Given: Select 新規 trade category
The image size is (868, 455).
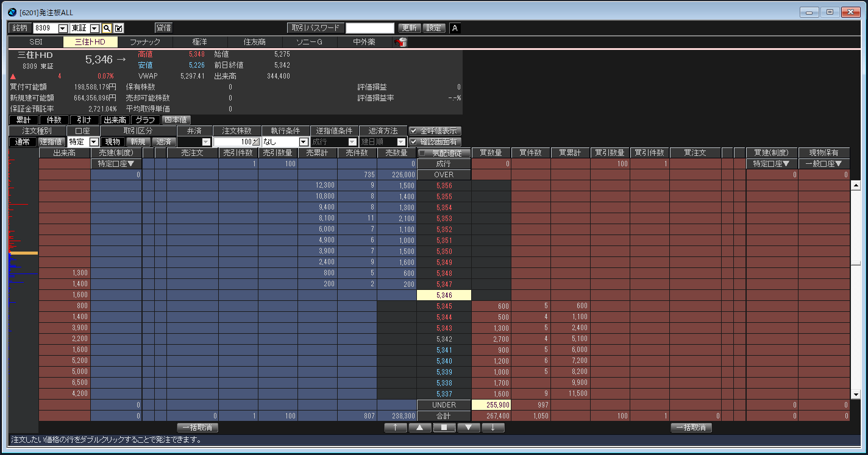Looking at the screenshot, I should pos(138,142).
